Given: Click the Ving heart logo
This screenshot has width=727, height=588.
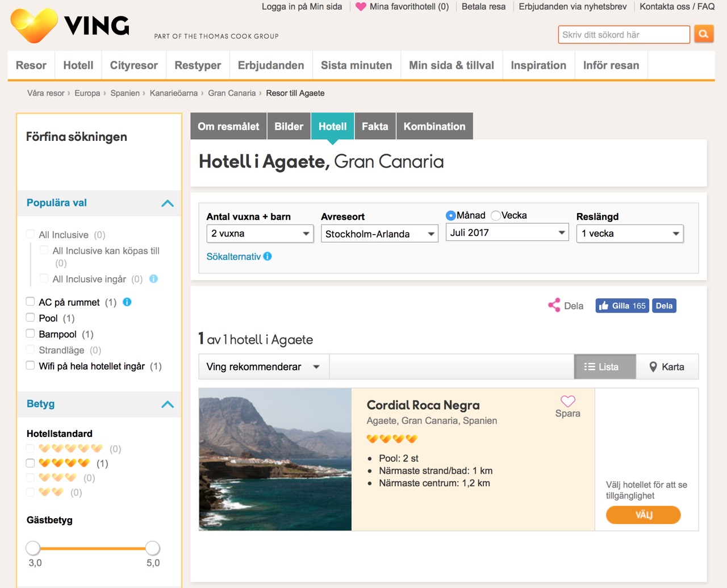Looking at the screenshot, I should 34,26.
